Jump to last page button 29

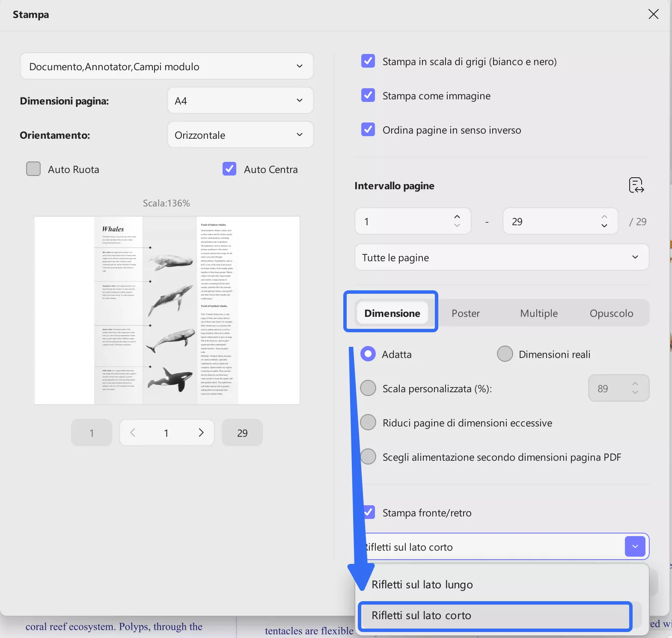[242, 432]
